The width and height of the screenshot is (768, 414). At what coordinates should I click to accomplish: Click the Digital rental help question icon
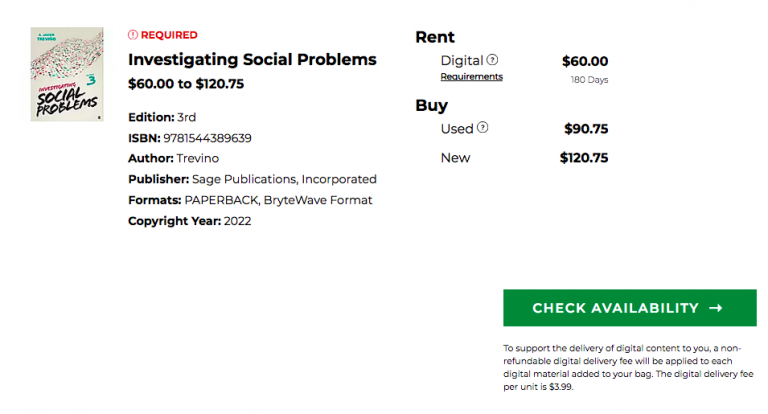(x=492, y=60)
